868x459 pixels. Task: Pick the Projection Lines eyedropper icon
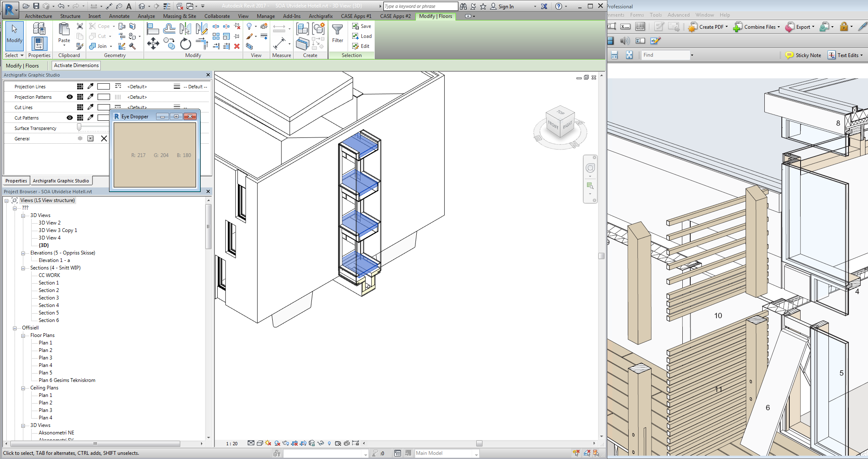point(90,86)
